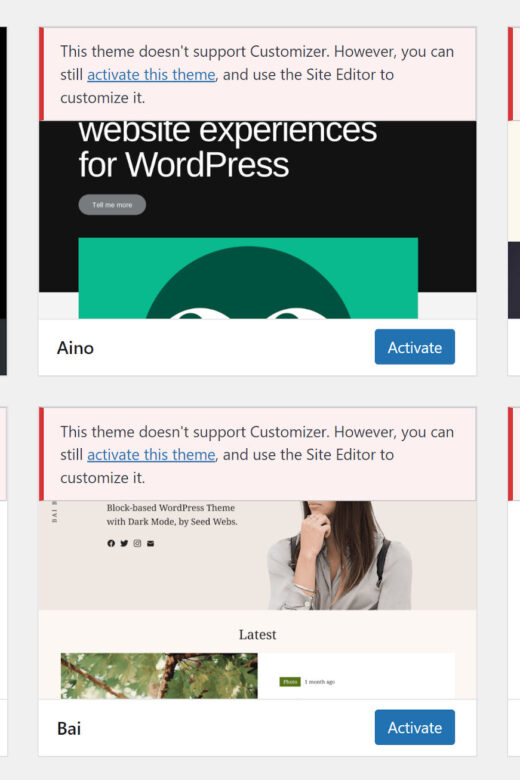This screenshot has width=520, height=780.
Task: Click the 'website experiences for WordPress' headline
Action: point(227,148)
